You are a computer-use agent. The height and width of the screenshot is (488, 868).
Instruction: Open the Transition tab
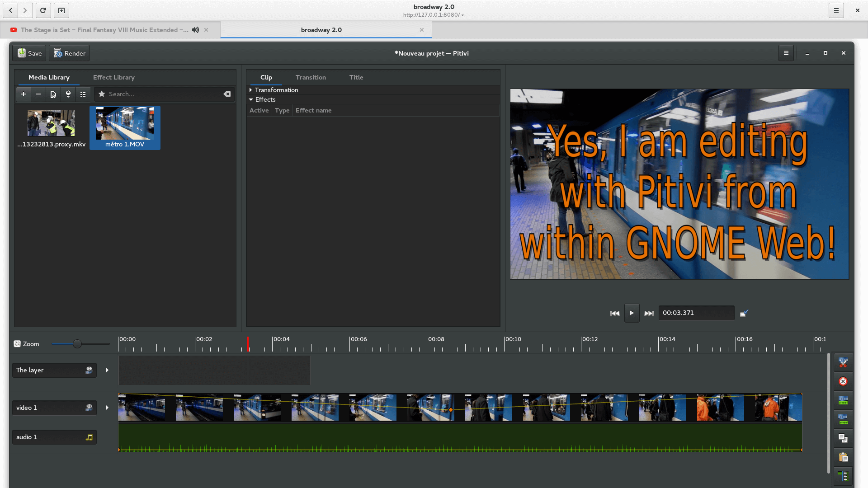pyautogui.click(x=311, y=77)
